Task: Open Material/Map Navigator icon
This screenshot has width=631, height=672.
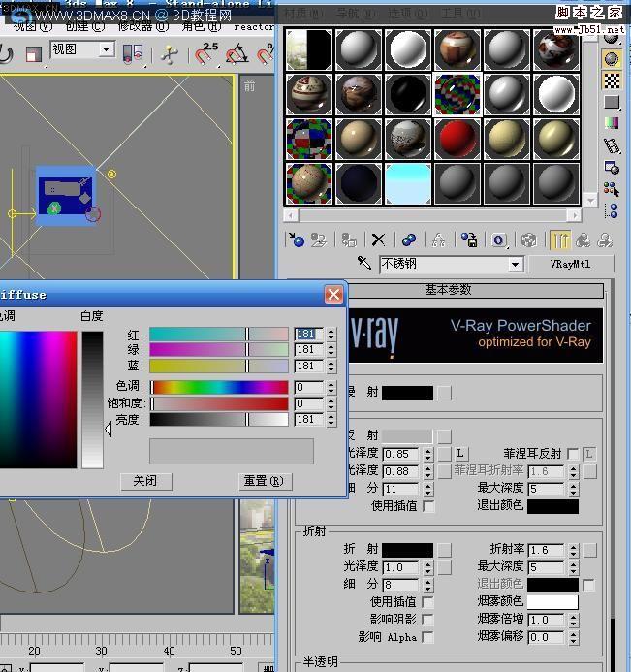Action: [x=612, y=210]
